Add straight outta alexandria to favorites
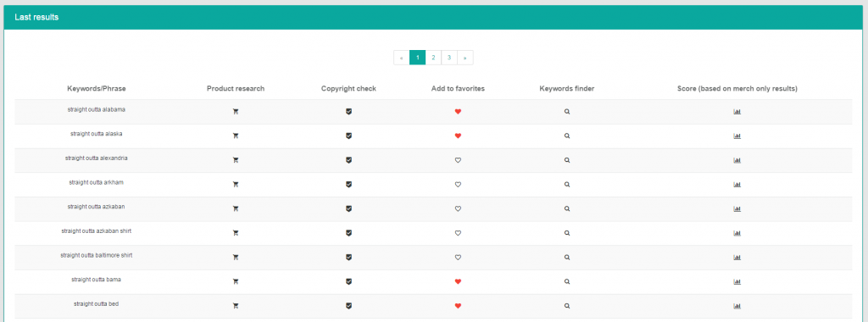868x322 pixels. (x=458, y=160)
